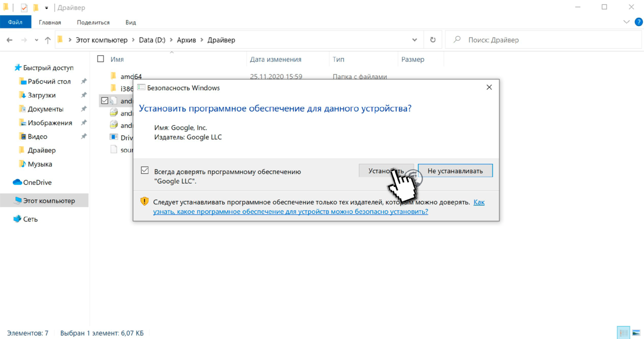
Task: Click the pin icon next to Видео
Action: click(x=84, y=136)
